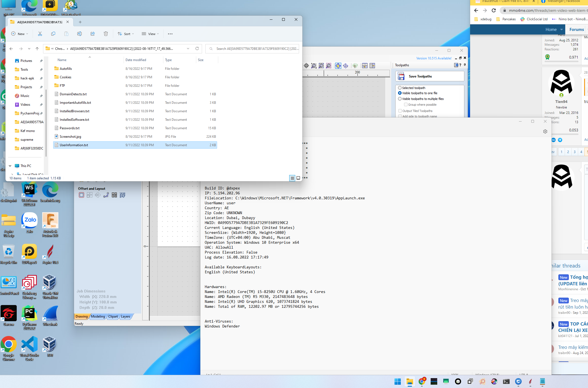Click the Zoom to Selected dashed-box tool in Aspire
588x388 pixels.
pyautogui.click(x=329, y=66)
